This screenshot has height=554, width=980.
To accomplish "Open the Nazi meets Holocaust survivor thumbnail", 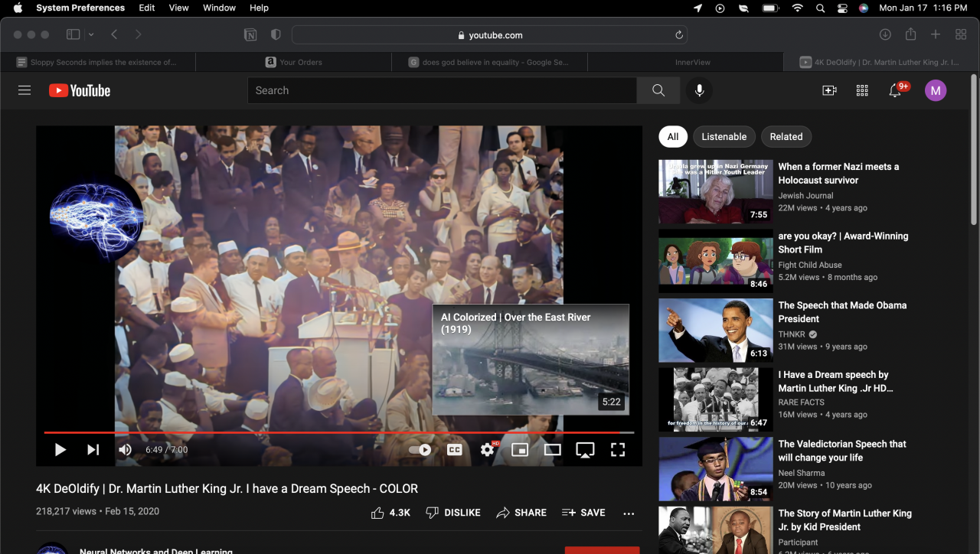I will click(716, 191).
